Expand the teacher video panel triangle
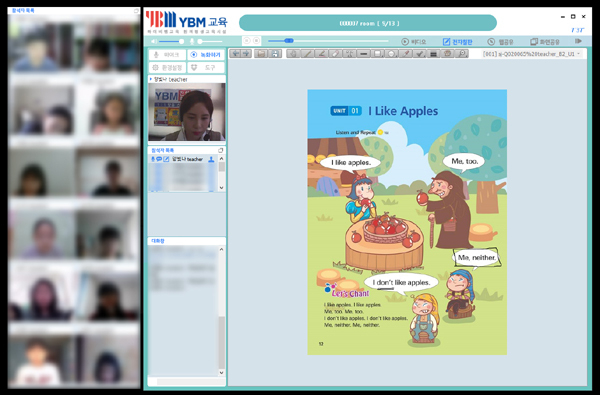 click(151, 79)
